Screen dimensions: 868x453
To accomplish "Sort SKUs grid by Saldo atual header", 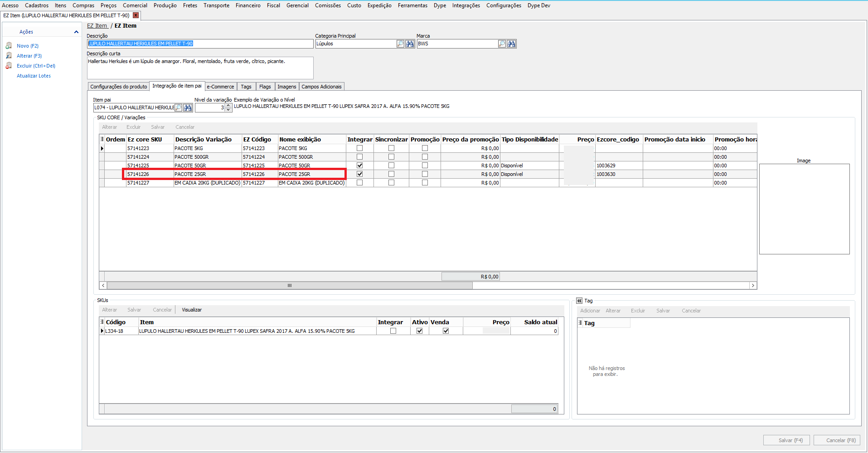I will (534, 322).
